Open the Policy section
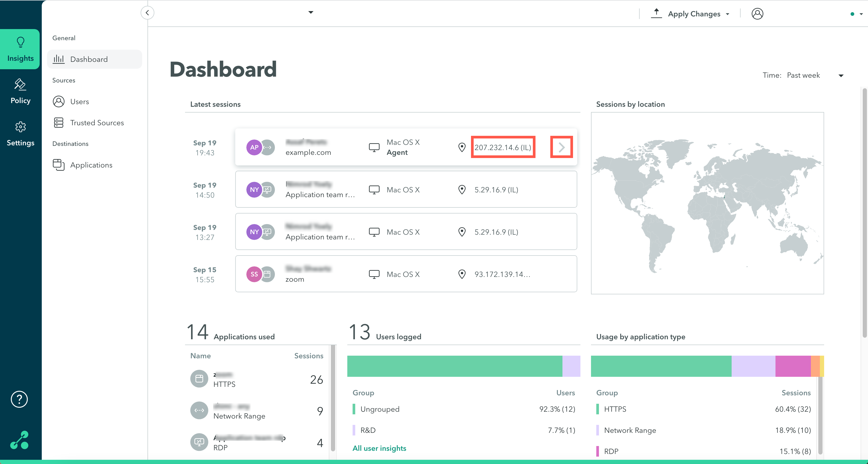The image size is (868, 464). [20, 92]
